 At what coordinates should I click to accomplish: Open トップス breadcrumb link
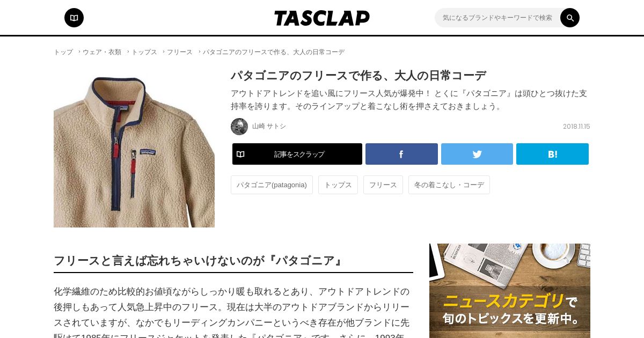(144, 52)
